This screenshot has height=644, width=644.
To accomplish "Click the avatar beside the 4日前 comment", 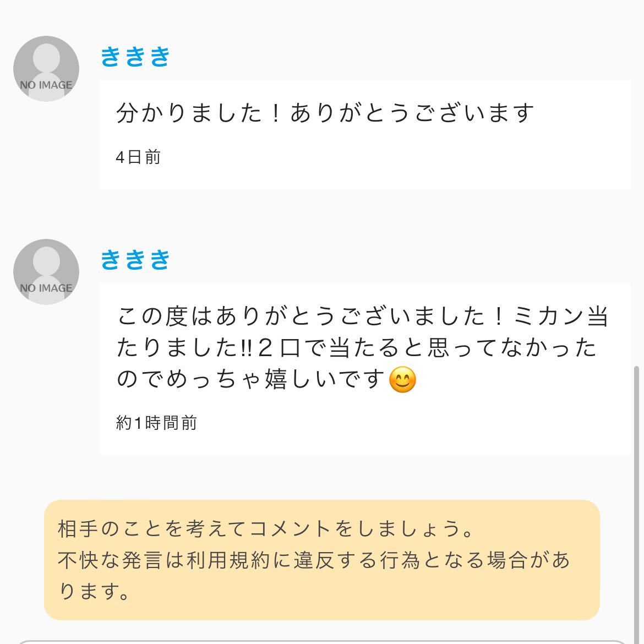I will pos(46,69).
